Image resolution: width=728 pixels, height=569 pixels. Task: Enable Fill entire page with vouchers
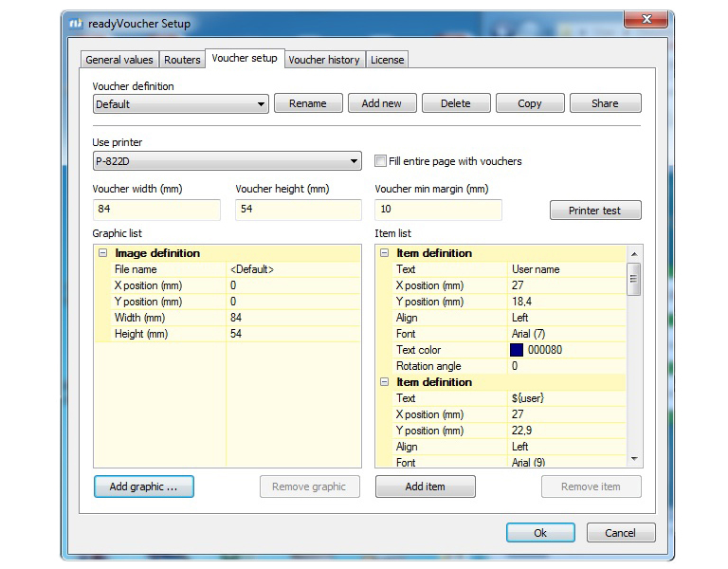point(381,161)
